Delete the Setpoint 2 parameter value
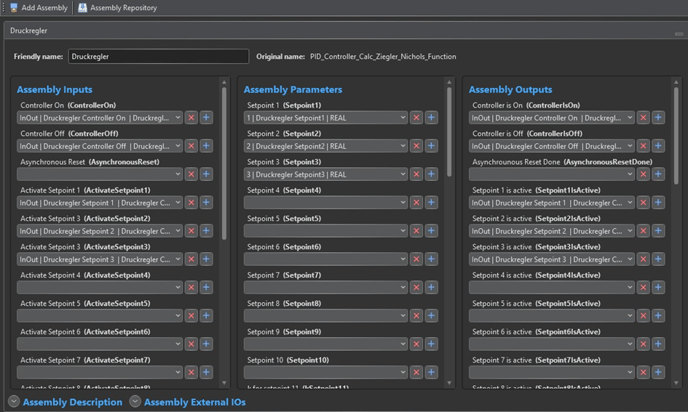 (416, 146)
